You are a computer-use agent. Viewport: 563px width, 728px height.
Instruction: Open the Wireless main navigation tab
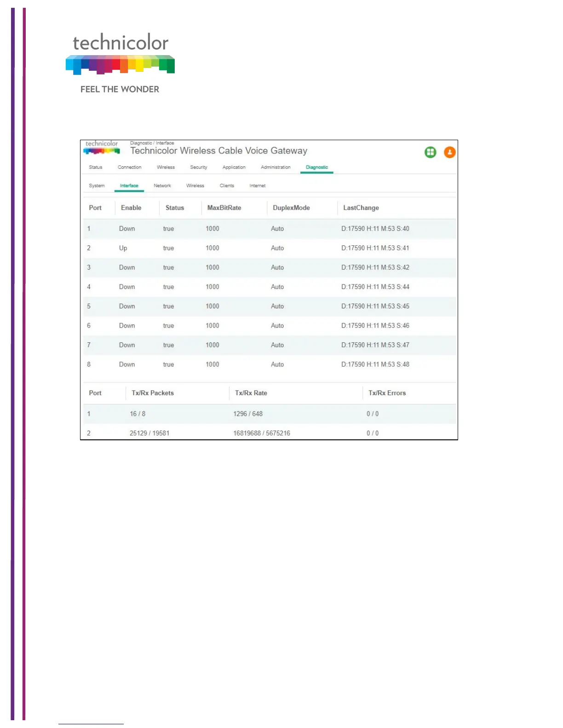point(166,167)
